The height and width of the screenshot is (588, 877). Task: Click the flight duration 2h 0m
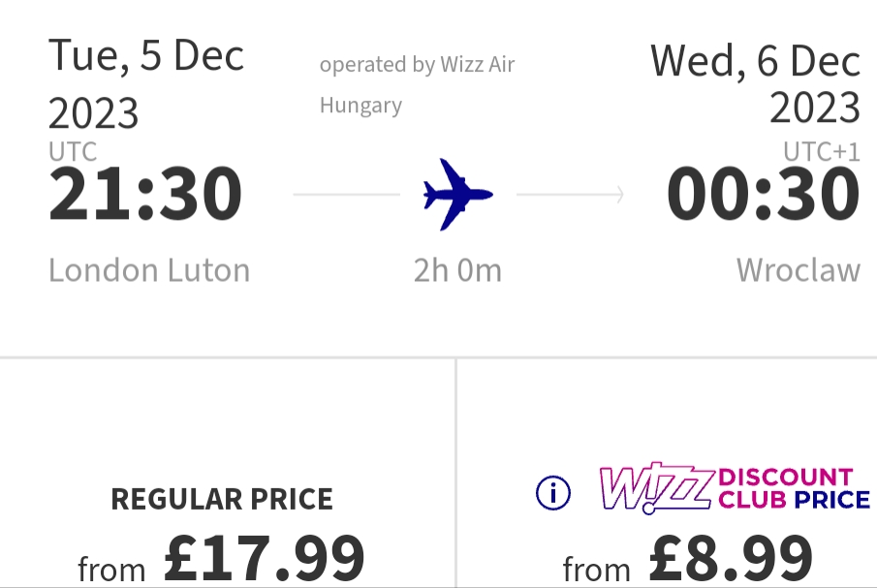point(457,270)
